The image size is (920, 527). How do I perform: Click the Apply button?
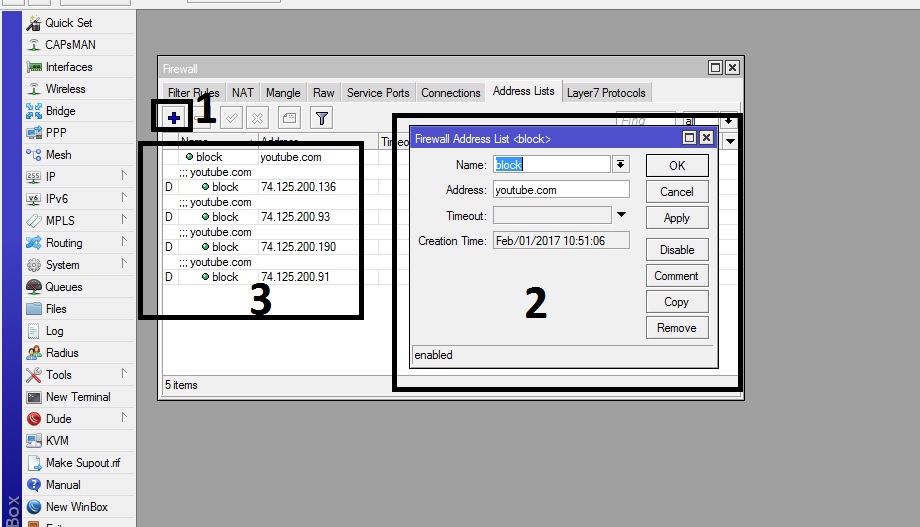pos(677,218)
